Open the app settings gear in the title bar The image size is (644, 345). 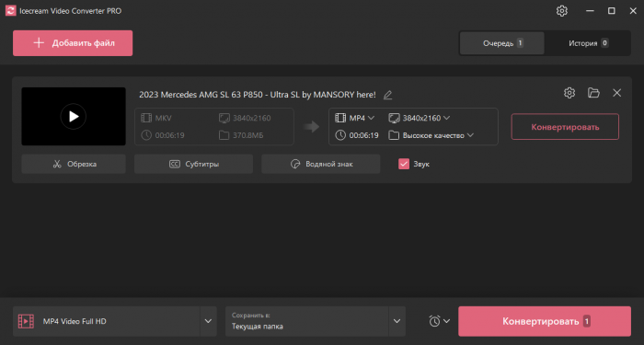(x=562, y=11)
